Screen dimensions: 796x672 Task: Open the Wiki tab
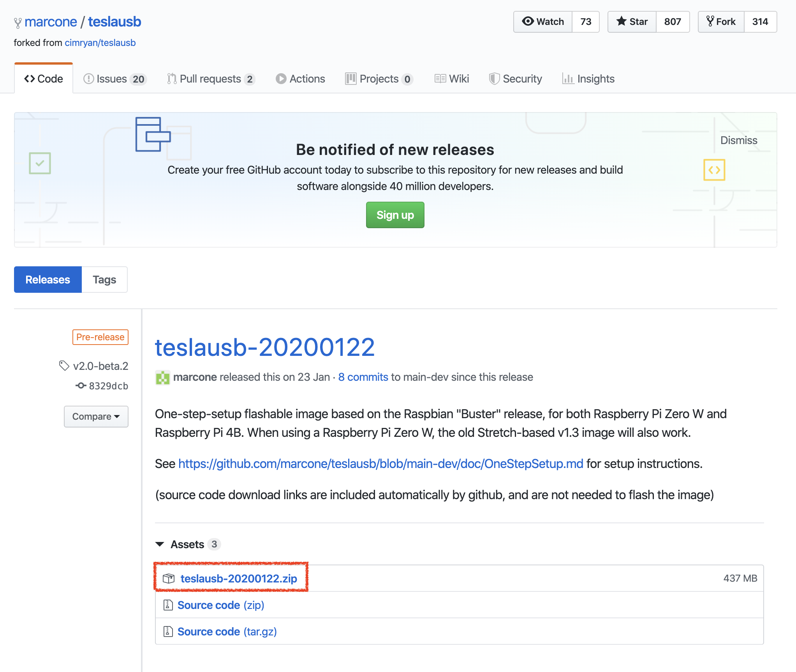(452, 79)
